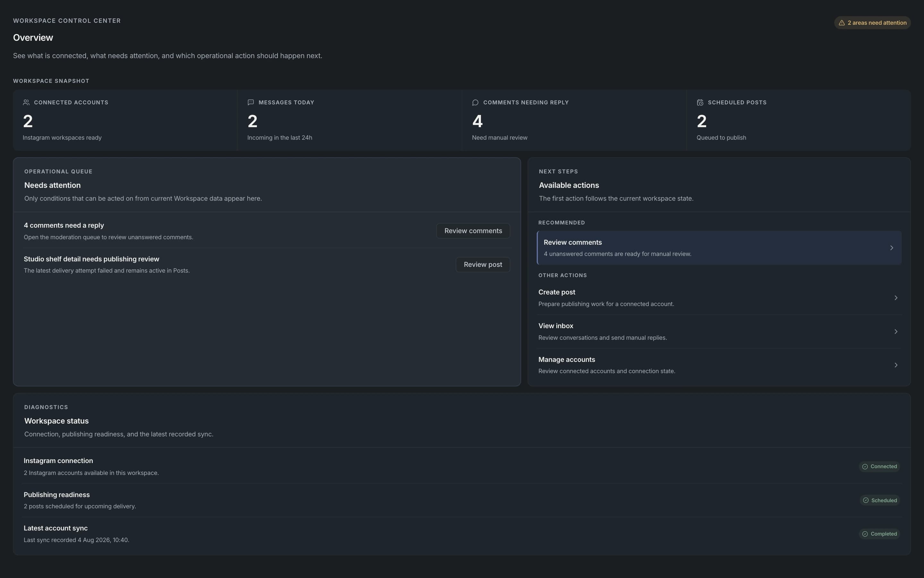Screen dimensions: 924x578
Task: Open the View inbox action
Action: 719,331
